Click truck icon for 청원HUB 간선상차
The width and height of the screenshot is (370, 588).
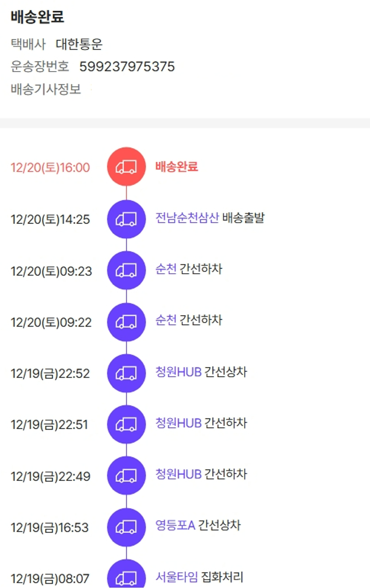tap(126, 373)
